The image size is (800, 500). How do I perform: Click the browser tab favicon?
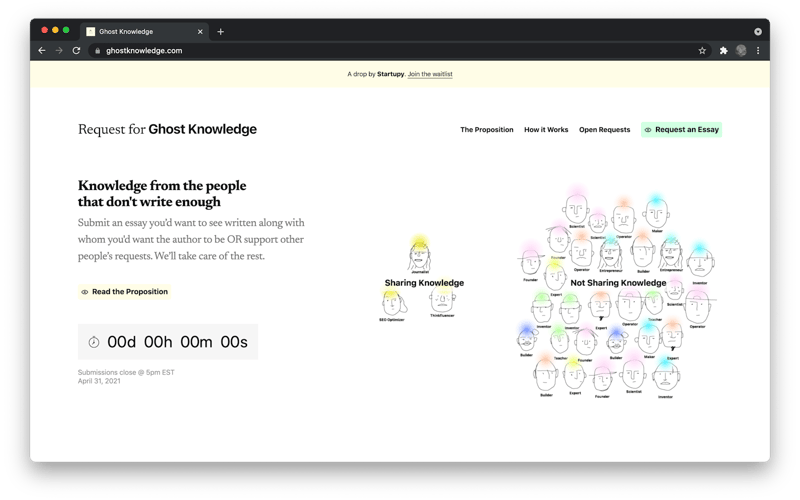(91, 32)
